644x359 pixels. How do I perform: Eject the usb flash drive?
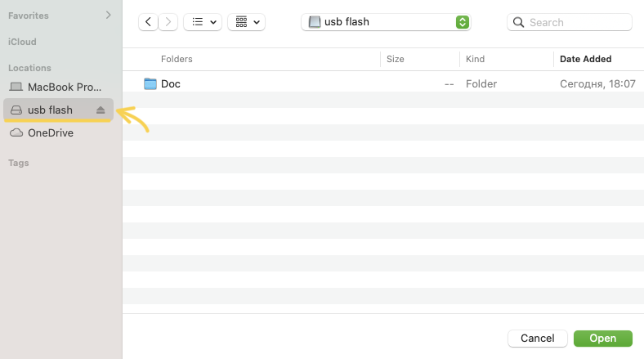point(101,110)
